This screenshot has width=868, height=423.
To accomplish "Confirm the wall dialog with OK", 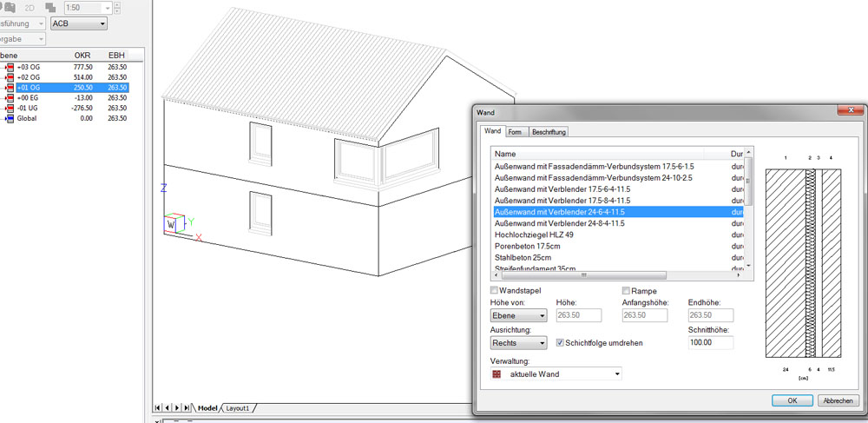I will tap(792, 400).
